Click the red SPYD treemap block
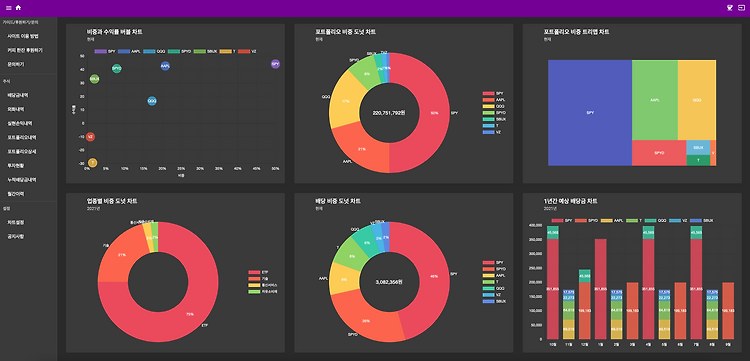Image resolution: width=750 pixels, height=361 pixels. coord(659,153)
